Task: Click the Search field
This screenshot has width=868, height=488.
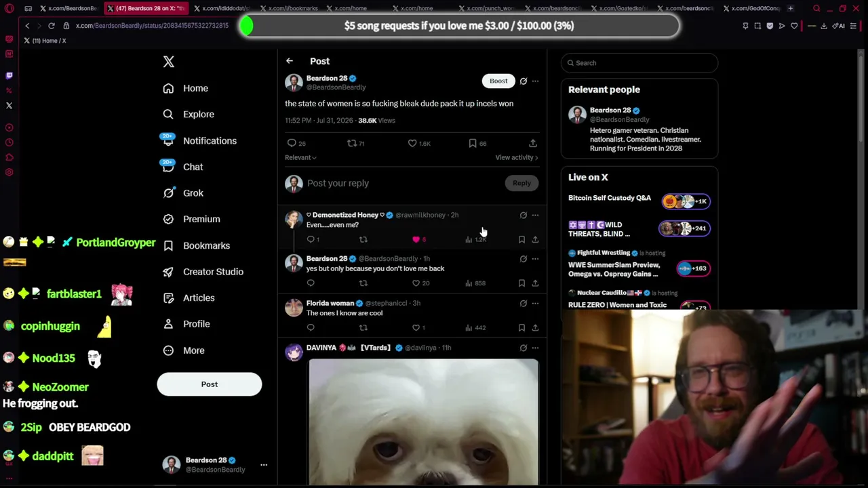Action: 639,63
